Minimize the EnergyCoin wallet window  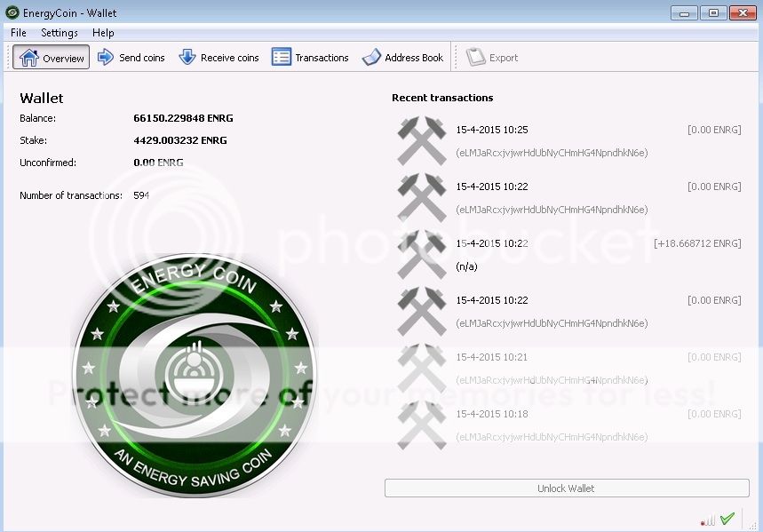coord(684,13)
